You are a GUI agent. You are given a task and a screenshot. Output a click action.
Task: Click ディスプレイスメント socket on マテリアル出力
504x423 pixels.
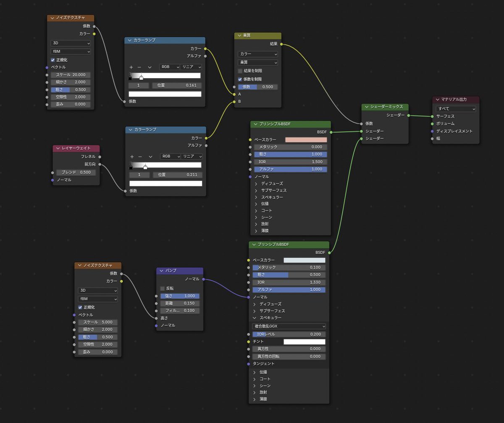click(x=432, y=131)
